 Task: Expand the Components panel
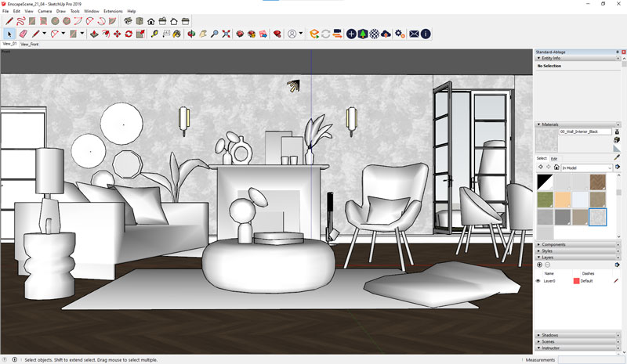click(x=554, y=244)
